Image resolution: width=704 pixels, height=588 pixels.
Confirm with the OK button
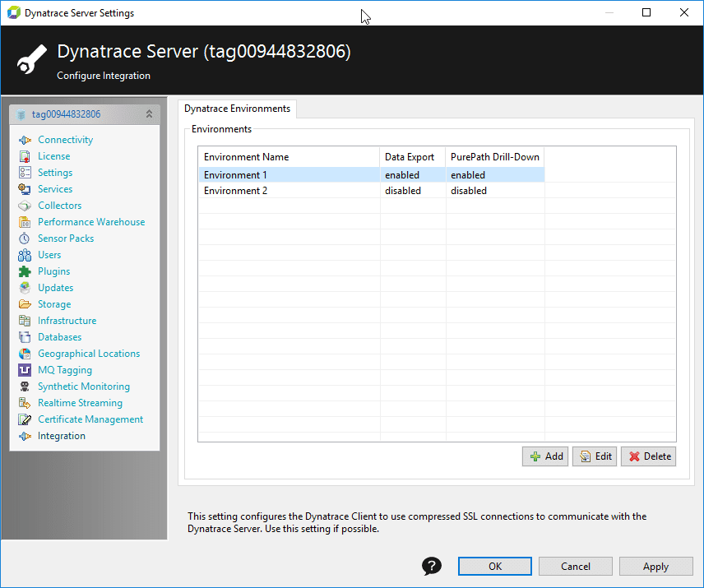tap(495, 567)
